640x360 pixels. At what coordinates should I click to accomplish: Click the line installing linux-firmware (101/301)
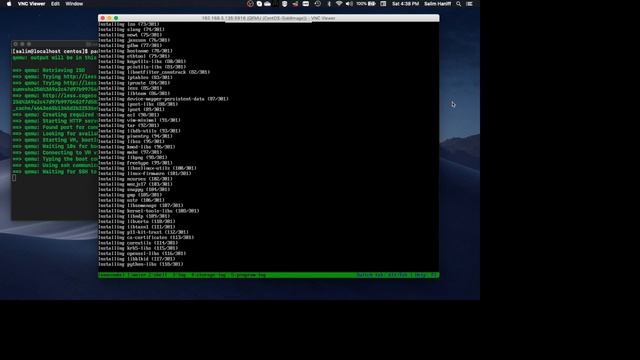click(x=144, y=173)
